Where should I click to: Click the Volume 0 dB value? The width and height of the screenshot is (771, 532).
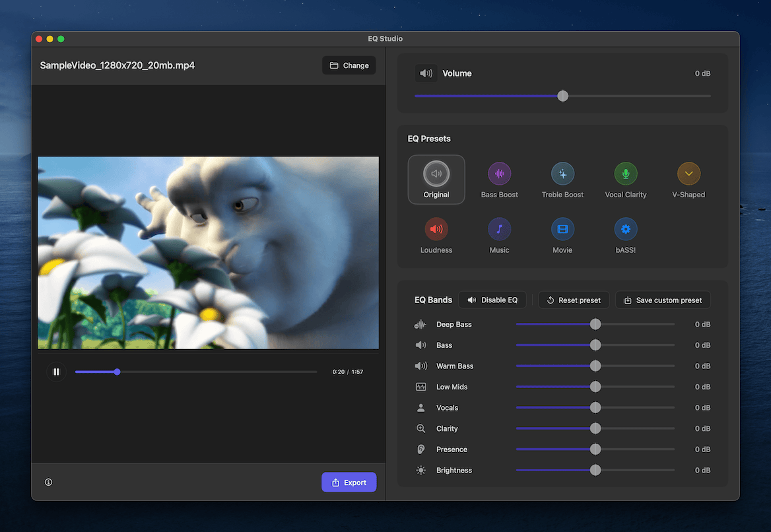[x=702, y=73]
